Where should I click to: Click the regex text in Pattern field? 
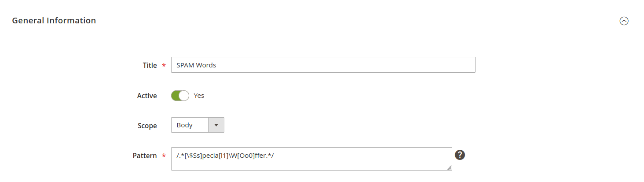(x=225, y=156)
